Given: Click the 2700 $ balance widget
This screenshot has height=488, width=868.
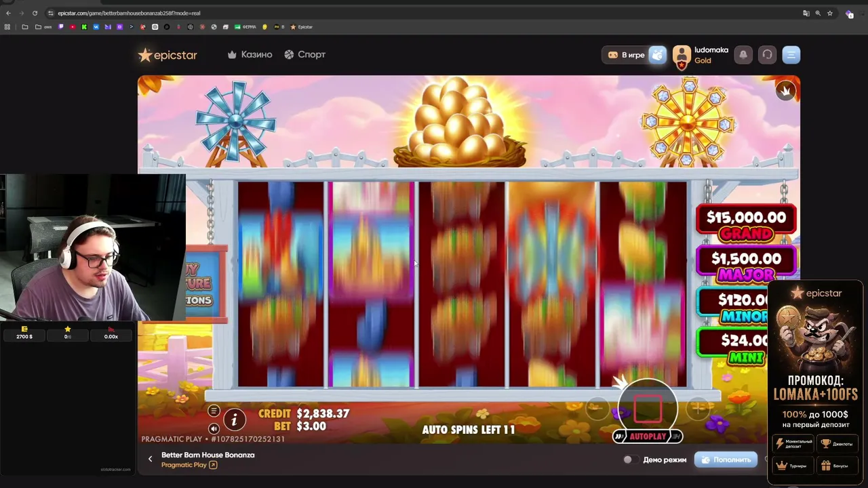Looking at the screenshot, I should (x=24, y=333).
